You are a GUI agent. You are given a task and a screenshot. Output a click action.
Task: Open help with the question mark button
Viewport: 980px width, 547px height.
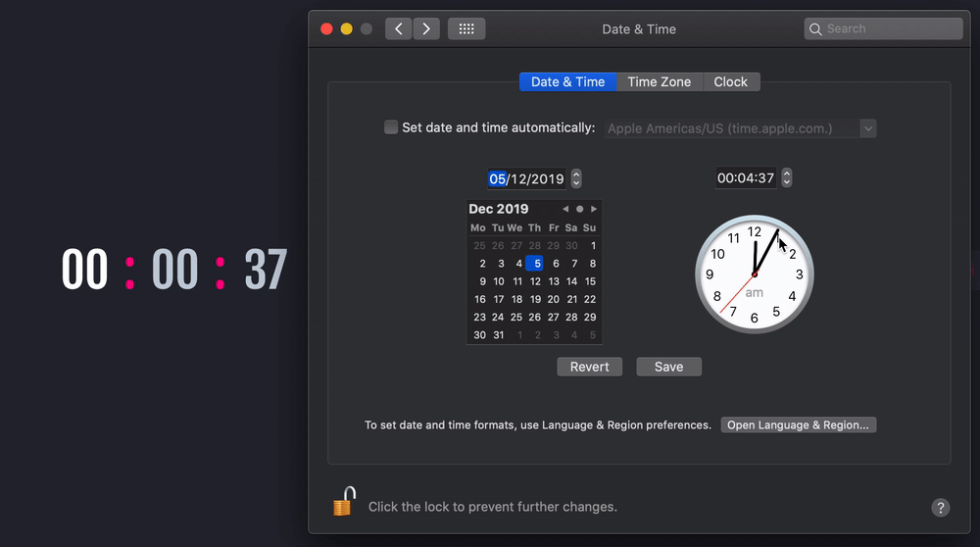pyautogui.click(x=940, y=508)
